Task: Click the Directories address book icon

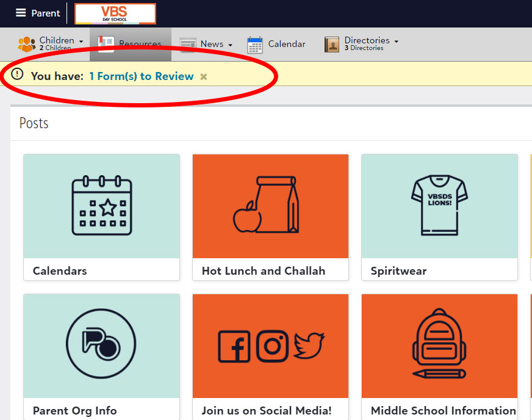Action: (x=331, y=45)
